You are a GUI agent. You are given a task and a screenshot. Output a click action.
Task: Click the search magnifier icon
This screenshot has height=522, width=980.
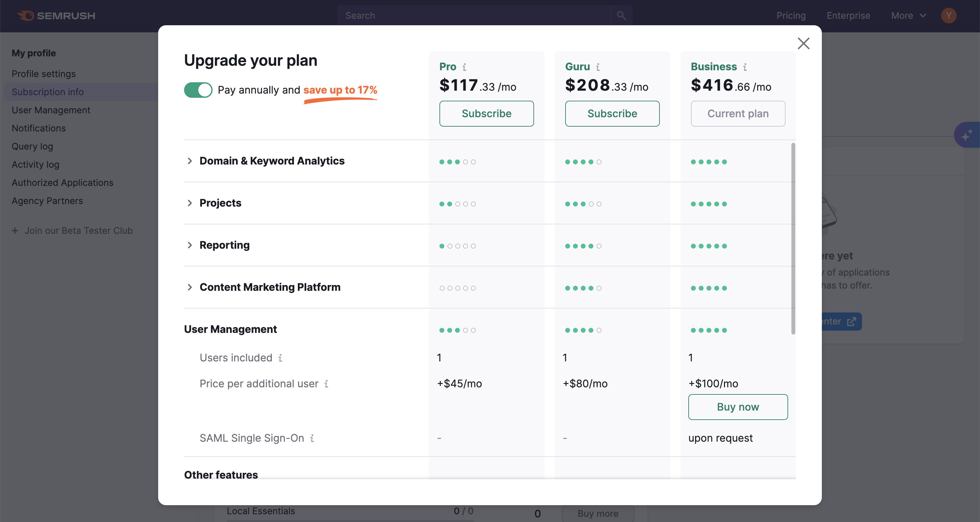click(621, 16)
